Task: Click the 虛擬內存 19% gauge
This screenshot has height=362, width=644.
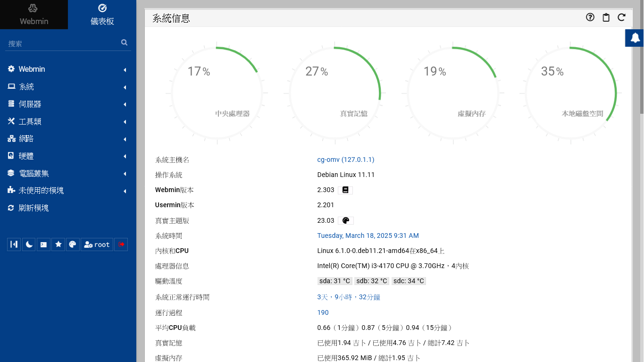Action: click(x=452, y=93)
